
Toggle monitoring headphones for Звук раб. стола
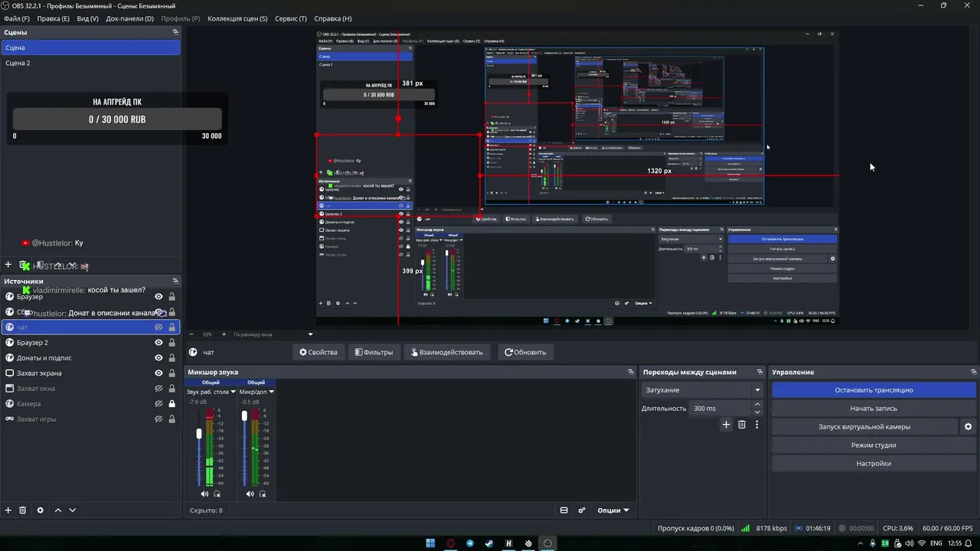coord(217,494)
